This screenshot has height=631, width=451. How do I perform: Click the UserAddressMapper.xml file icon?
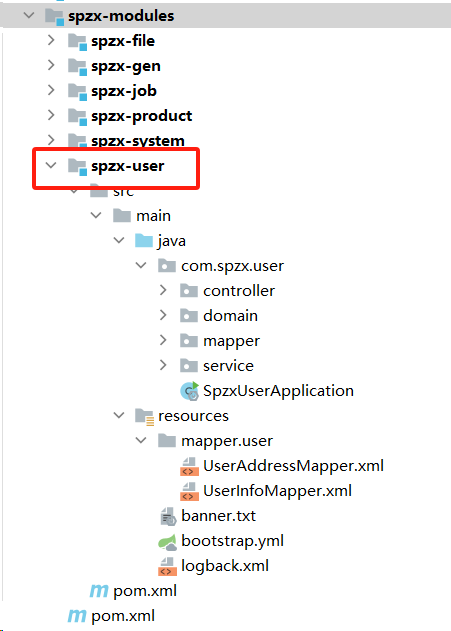point(189,466)
